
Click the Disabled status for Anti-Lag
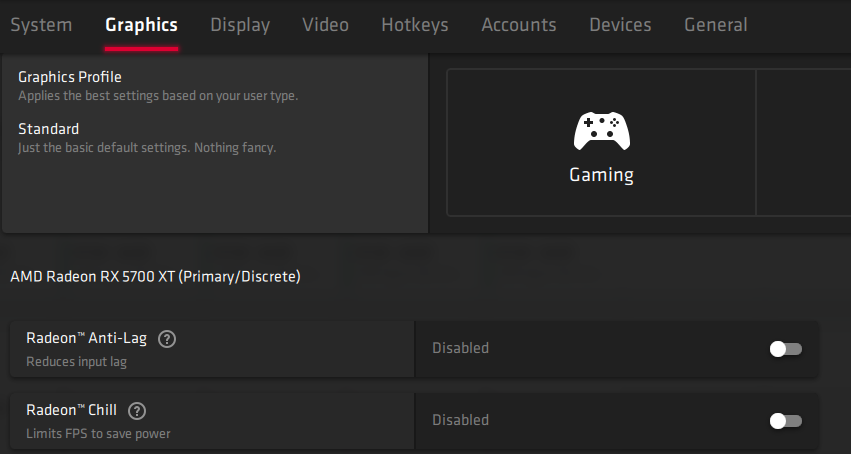click(460, 348)
